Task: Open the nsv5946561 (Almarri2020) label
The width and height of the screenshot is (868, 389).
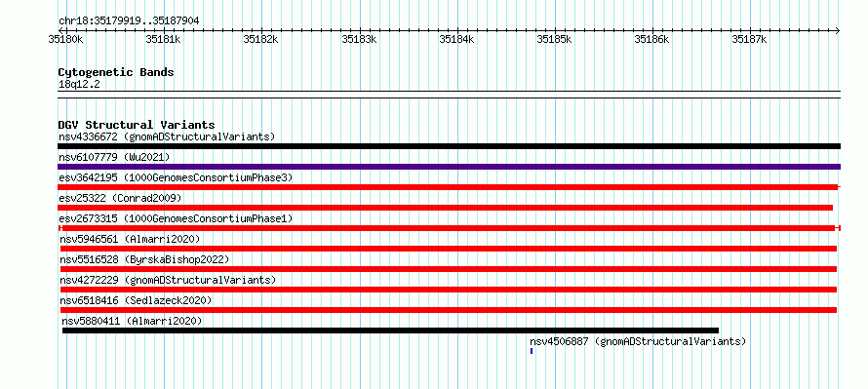Action: pyautogui.click(x=130, y=239)
